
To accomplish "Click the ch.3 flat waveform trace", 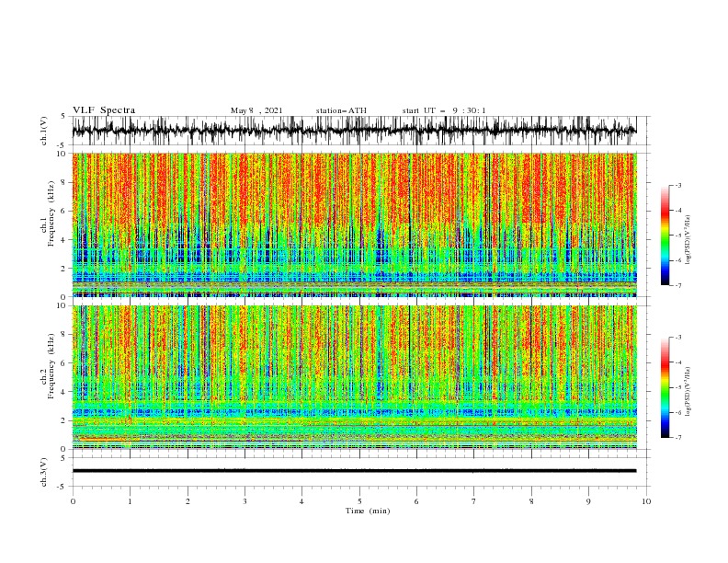I will [x=354, y=471].
